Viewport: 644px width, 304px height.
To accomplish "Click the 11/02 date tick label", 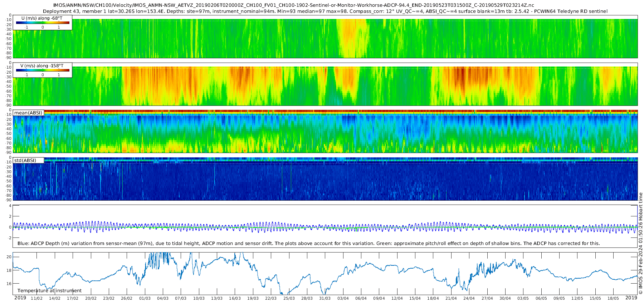I will [x=36, y=298].
